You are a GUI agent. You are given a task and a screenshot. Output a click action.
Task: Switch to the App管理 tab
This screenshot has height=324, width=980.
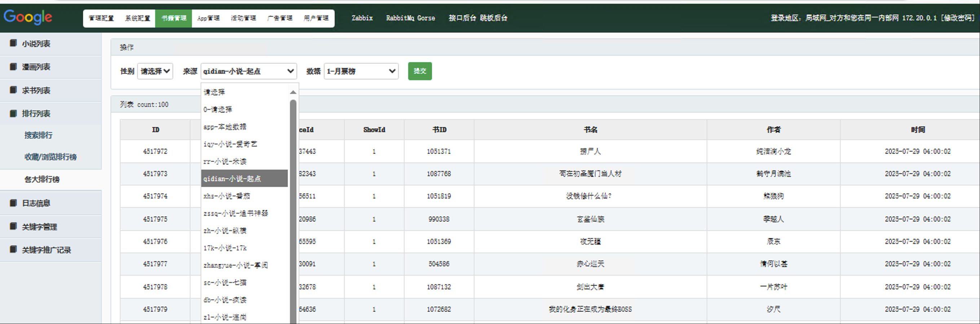click(208, 18)
